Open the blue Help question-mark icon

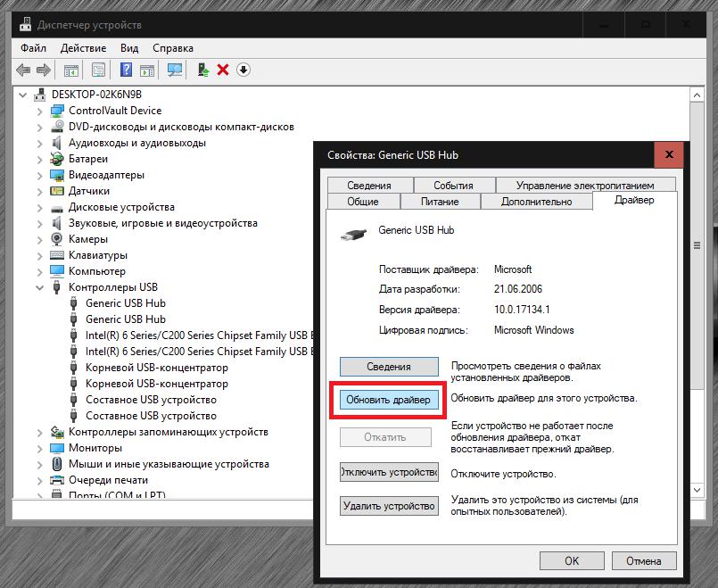(x=126, y=70)
